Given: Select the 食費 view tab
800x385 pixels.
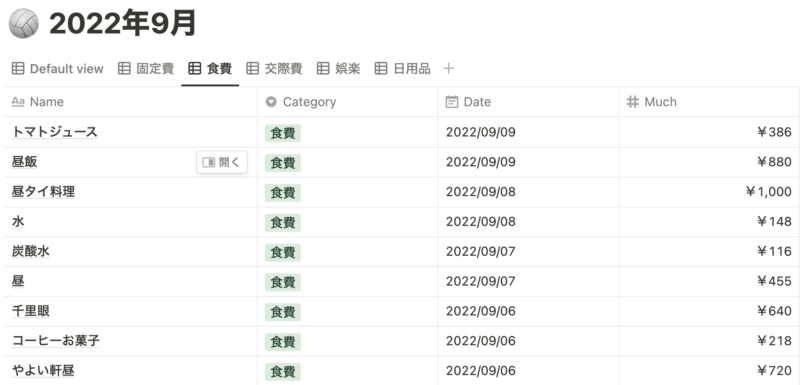Looking at the screenshot, I should [x=210, y=68].
